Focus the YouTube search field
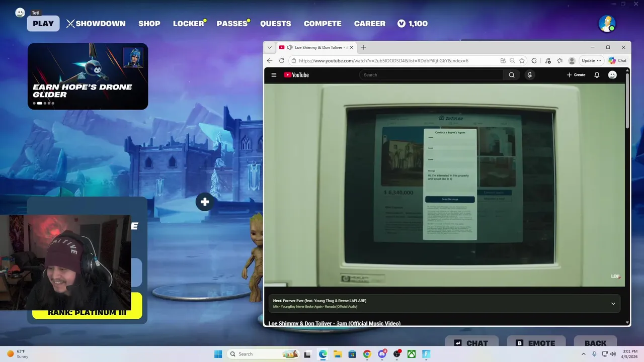Image resolution: width=644 pixels, height=362 pixels. click(431, 75)
